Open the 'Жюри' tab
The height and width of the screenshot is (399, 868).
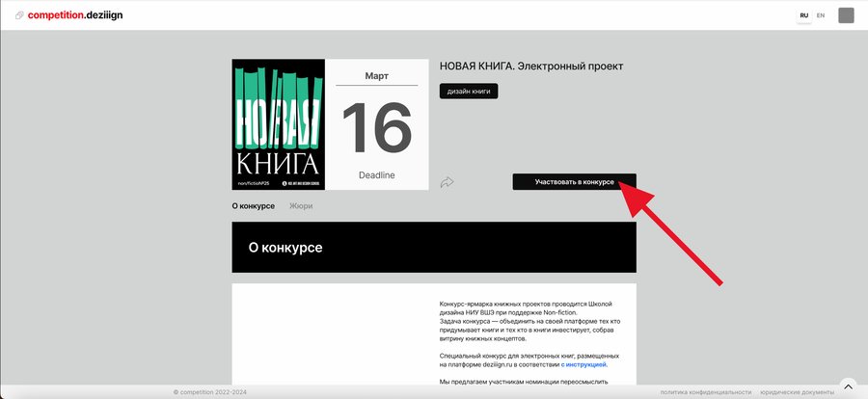click(301, 206)
